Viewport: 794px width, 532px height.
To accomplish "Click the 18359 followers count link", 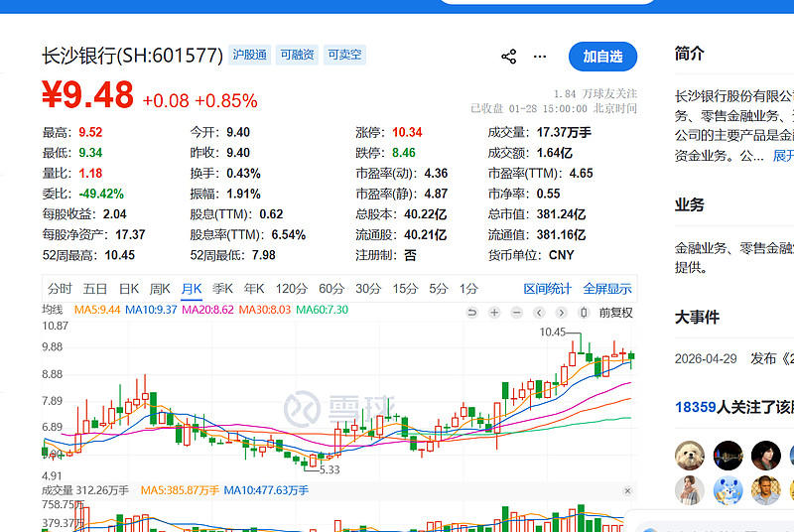I will click(695, 407).
